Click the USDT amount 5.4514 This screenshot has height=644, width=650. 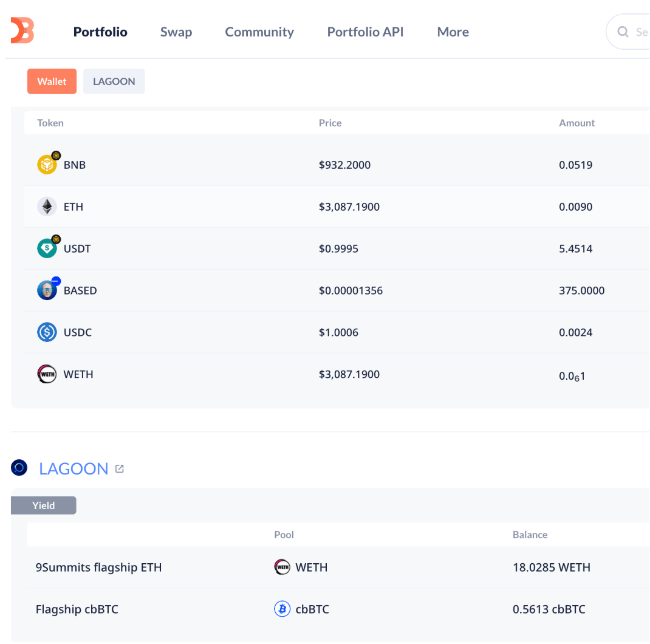click(x=575, y=248)
